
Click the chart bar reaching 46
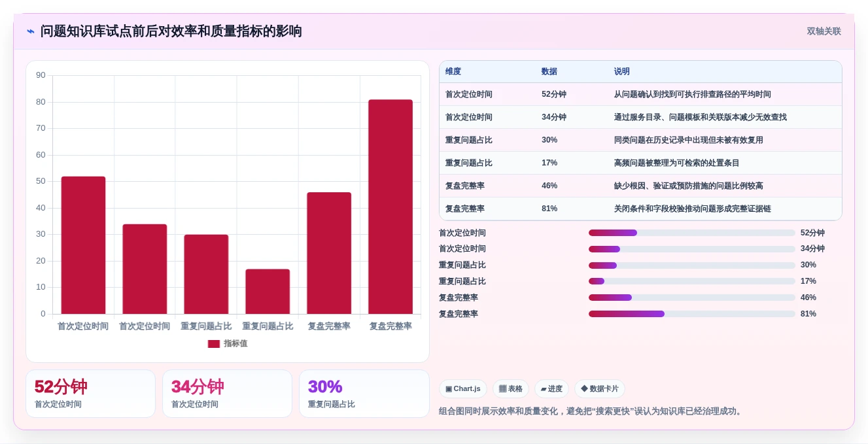[329, 253]
